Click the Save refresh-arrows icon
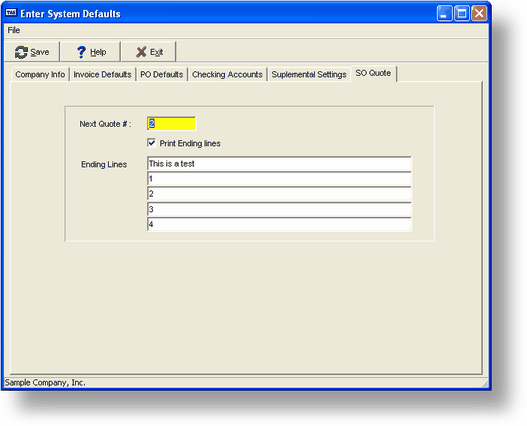This screenshot has width=527, height=426. click(21, 52)
